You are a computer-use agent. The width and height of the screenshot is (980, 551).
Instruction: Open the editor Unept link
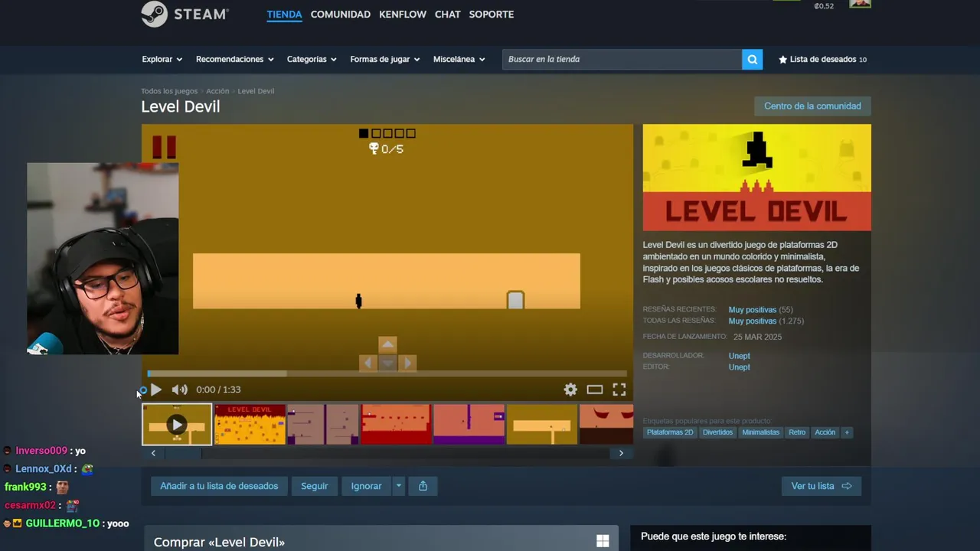click(740, 367)
